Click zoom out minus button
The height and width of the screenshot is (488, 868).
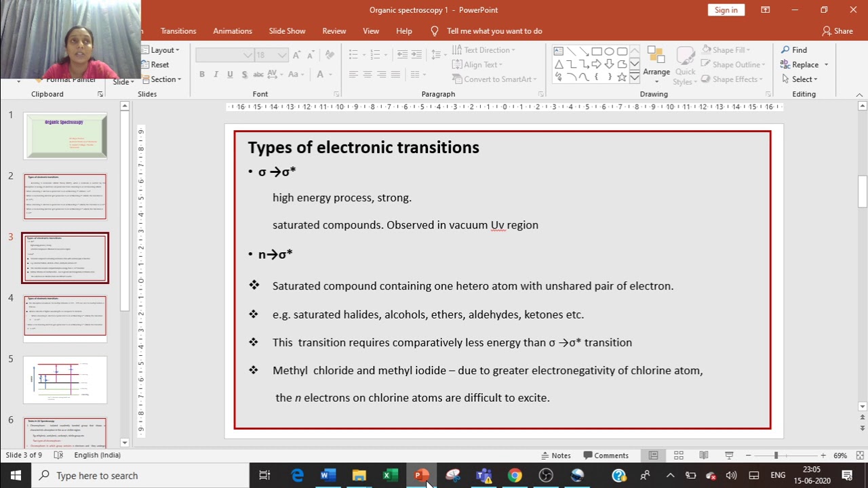748,455
